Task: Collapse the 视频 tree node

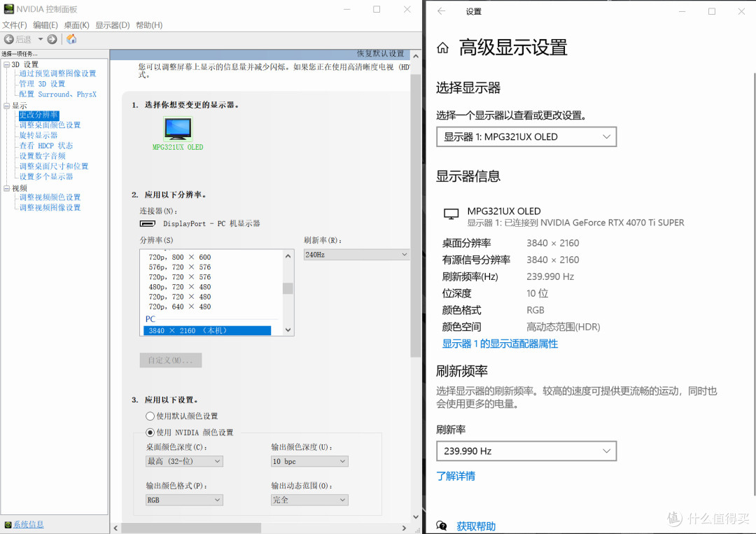Action: coord(7,188)
